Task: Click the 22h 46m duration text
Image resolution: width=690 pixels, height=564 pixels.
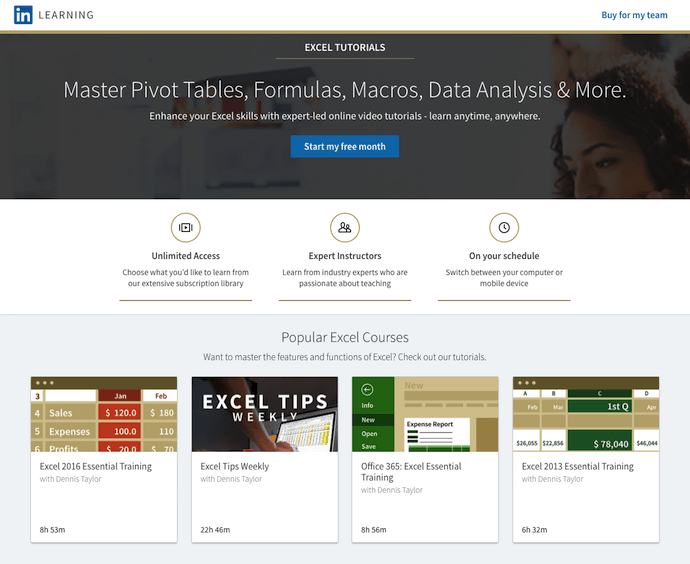Action: tap(215, 530)
